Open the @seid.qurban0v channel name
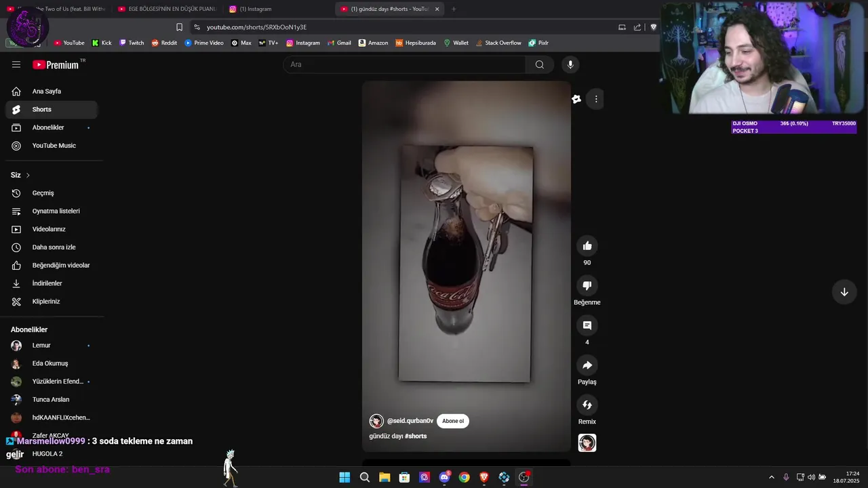Screen dimensions: 868x488 click(410, 421)
